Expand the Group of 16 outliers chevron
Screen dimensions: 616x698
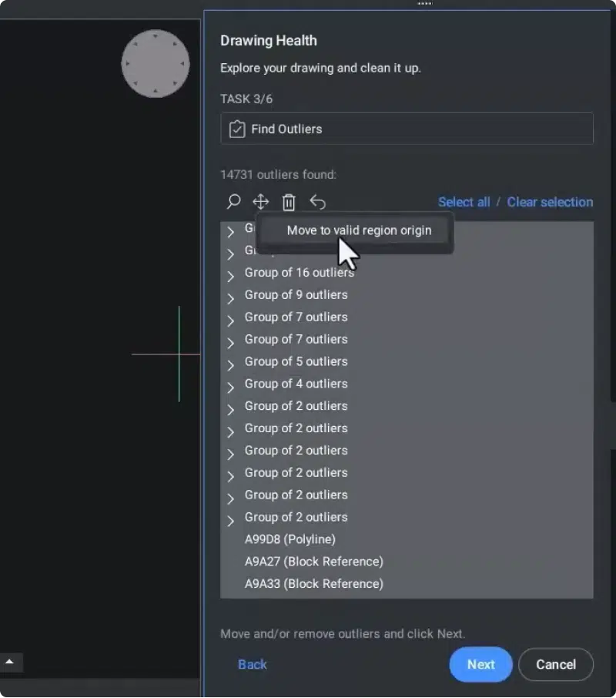coord(230,276)
